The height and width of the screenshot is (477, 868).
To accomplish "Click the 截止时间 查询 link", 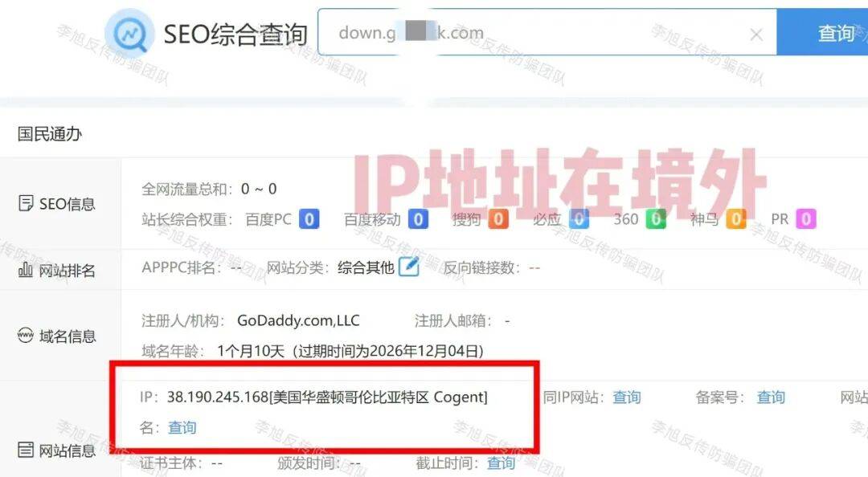I will click(501, 463).
